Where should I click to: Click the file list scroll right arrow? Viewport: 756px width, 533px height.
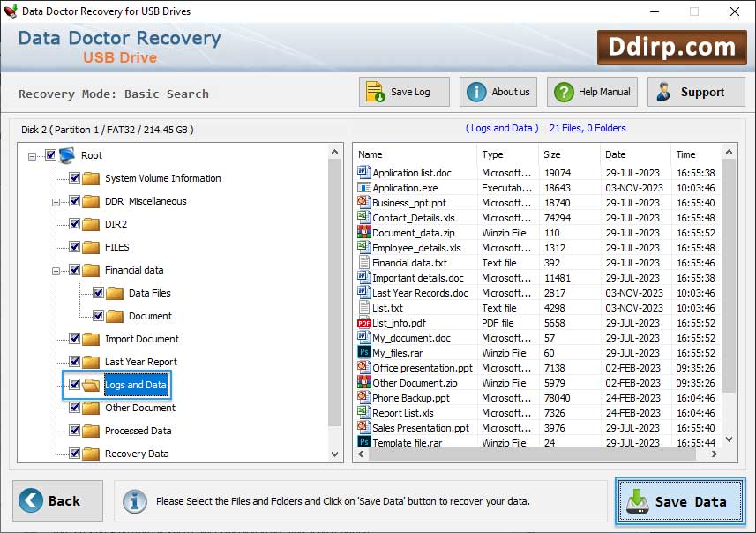pos(714,454)
